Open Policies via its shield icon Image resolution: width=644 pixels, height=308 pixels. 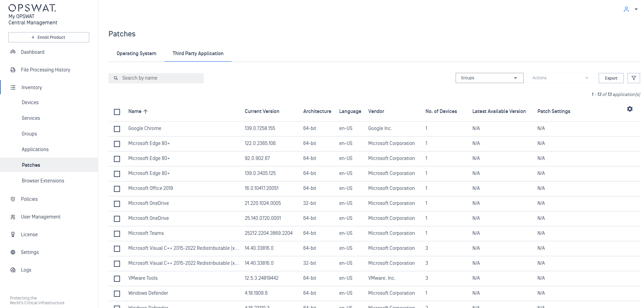pyautogui.click(x=13, y=199)
